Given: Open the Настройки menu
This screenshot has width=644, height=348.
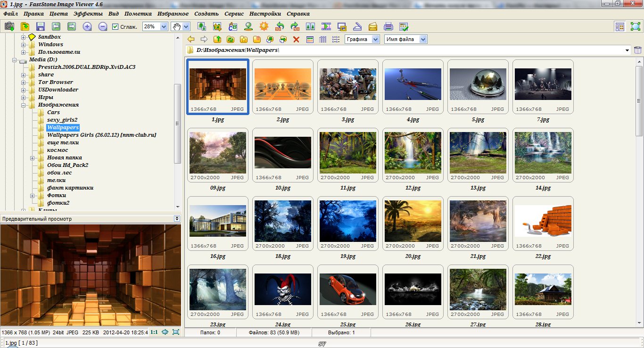Looking at the screenshot, I should [x=265, y=14].
